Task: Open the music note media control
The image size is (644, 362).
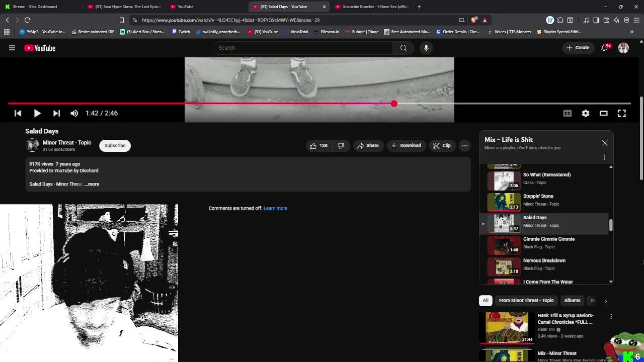Action: [x=587, y=20]
